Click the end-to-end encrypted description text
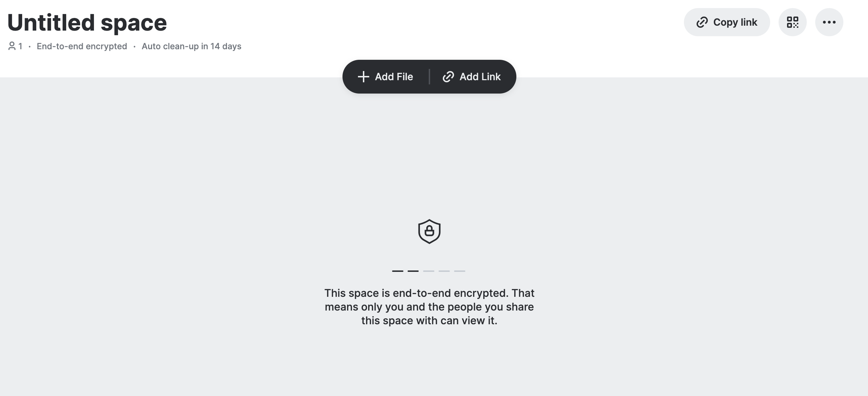868x396 pixels. coord(429,307)
